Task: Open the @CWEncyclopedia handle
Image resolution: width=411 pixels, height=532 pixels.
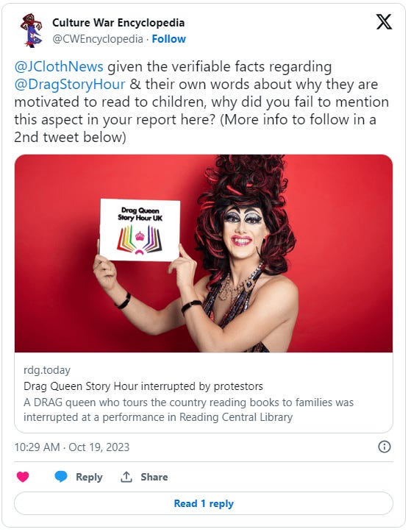Action: coord(98,39)
